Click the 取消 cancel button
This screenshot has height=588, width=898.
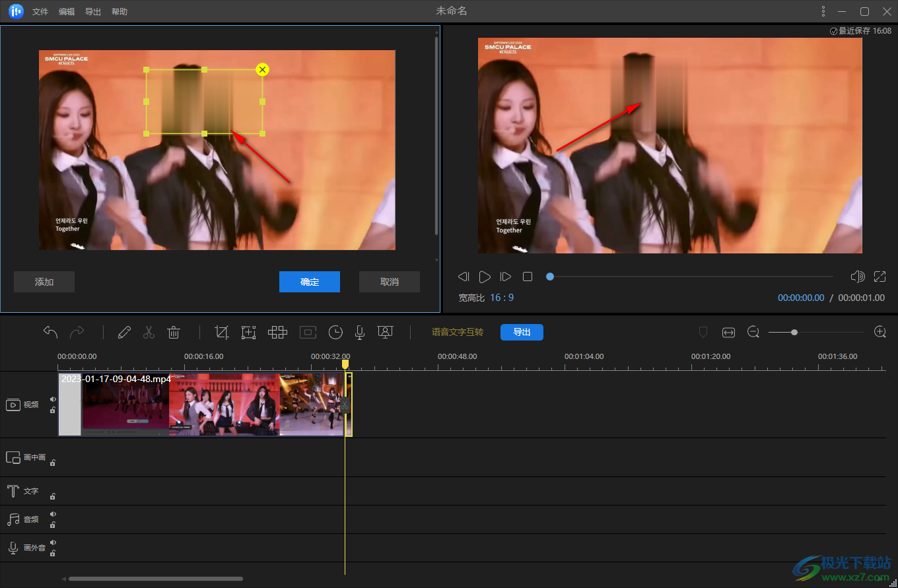coord(390,282)
